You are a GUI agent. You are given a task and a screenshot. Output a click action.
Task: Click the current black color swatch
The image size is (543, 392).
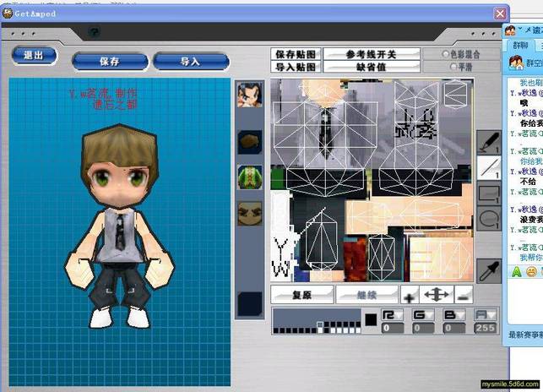click(370, 319)
